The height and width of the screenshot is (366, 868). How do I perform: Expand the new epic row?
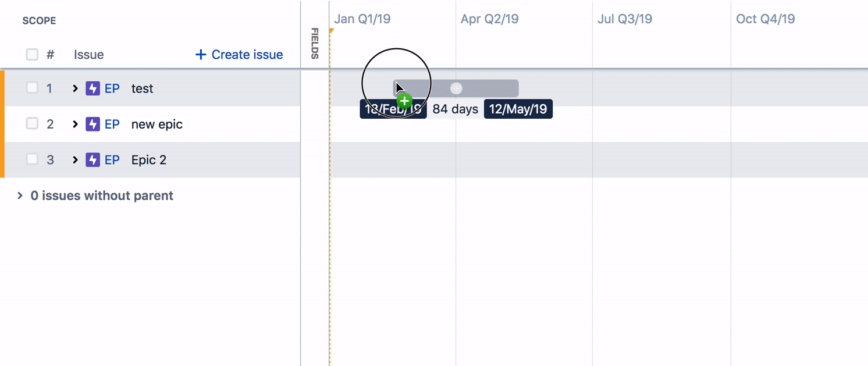(x=75, y=124)
